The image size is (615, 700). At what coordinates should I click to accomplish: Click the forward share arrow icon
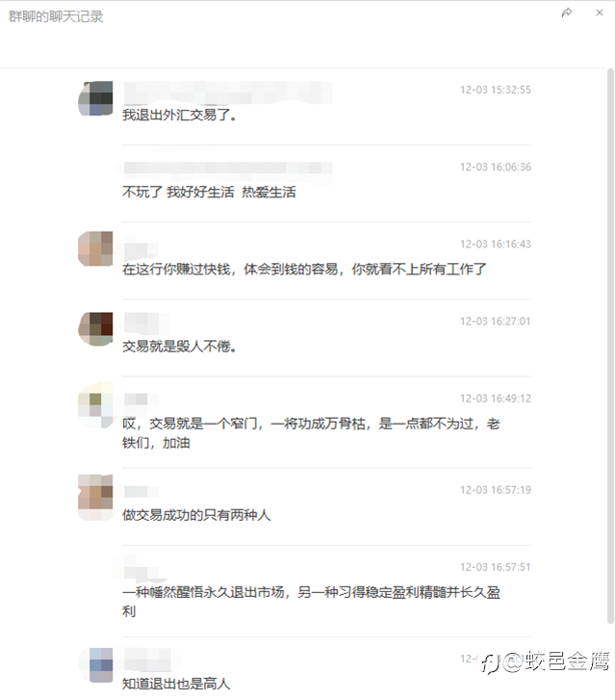(x=566, y=13)
